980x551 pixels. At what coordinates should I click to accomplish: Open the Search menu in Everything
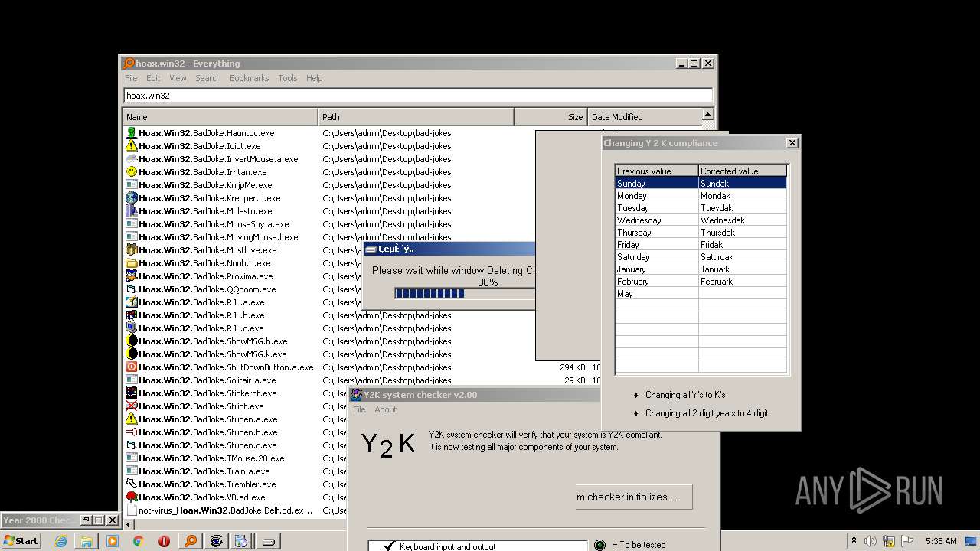click(x=207, y=78)
